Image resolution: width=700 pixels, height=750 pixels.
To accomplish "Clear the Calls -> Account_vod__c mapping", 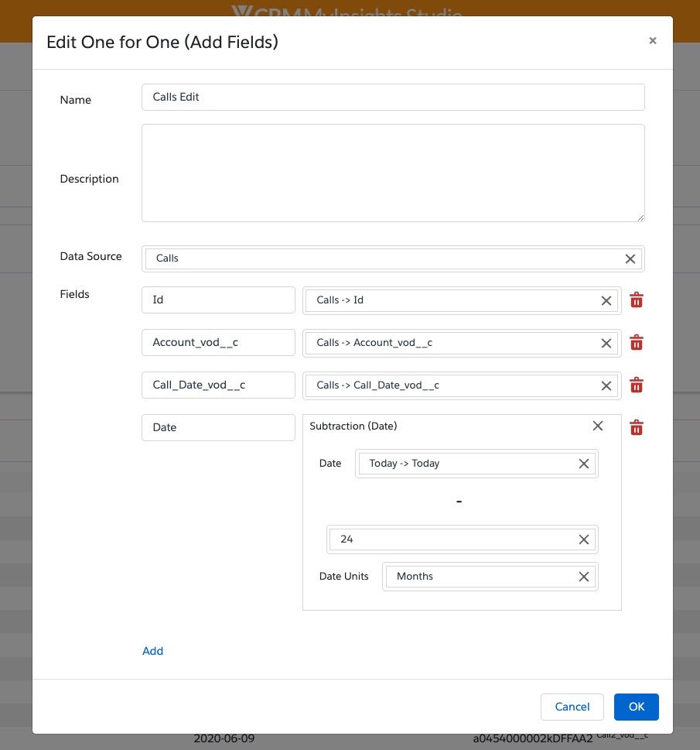I will point(606,343).
